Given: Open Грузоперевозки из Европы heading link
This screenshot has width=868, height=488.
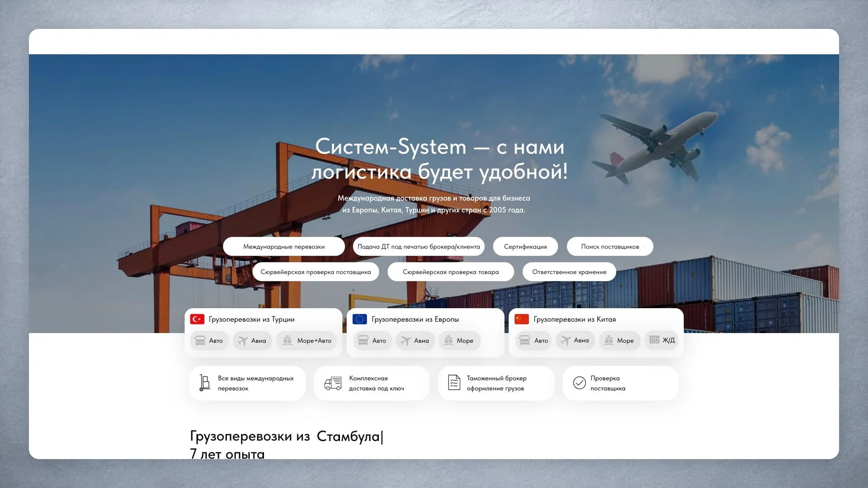Looking at the screenshot, I should 415,319.
